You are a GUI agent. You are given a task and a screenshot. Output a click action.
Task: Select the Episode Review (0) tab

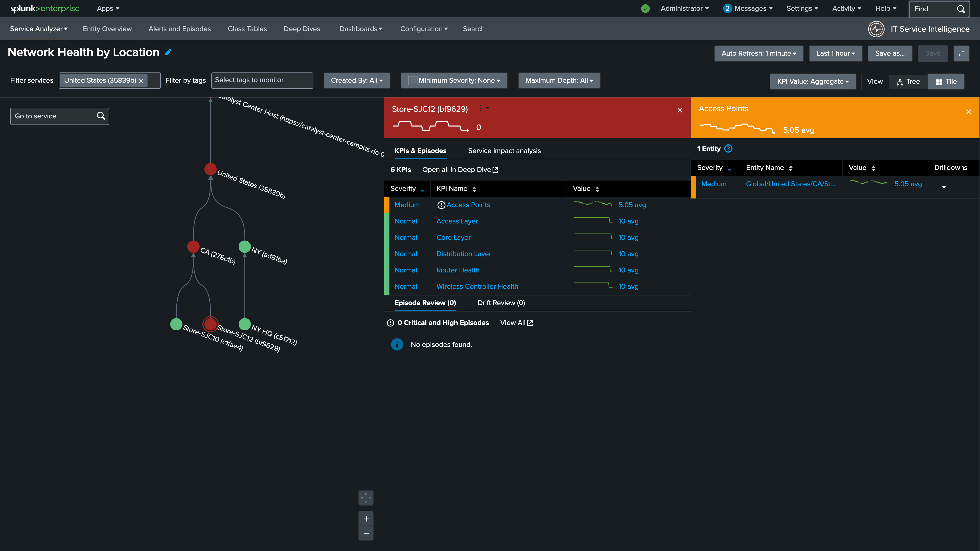425,303
